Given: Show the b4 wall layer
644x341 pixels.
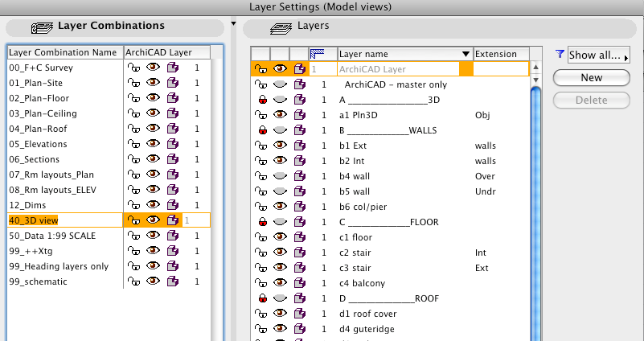Looking at the screenshot, I should (280, 176).
